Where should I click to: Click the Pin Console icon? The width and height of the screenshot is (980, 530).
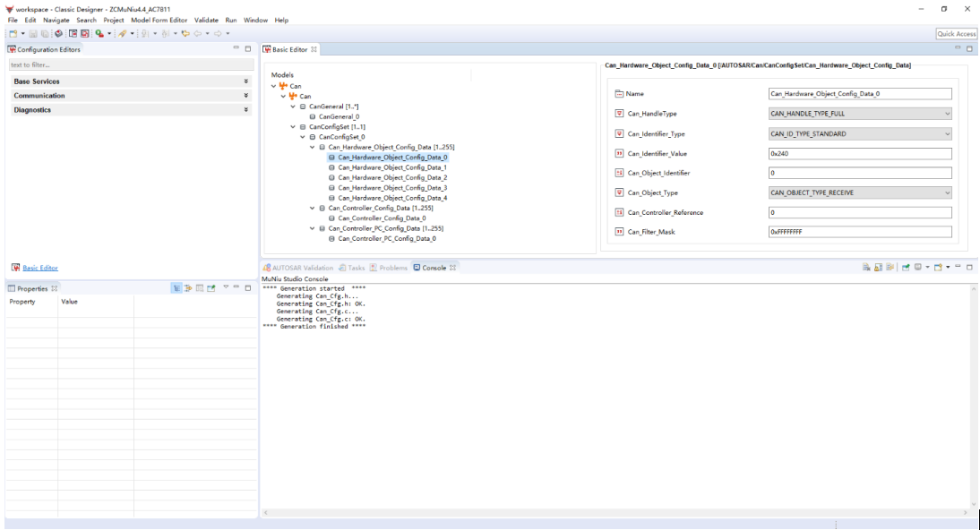coord(907,268)
